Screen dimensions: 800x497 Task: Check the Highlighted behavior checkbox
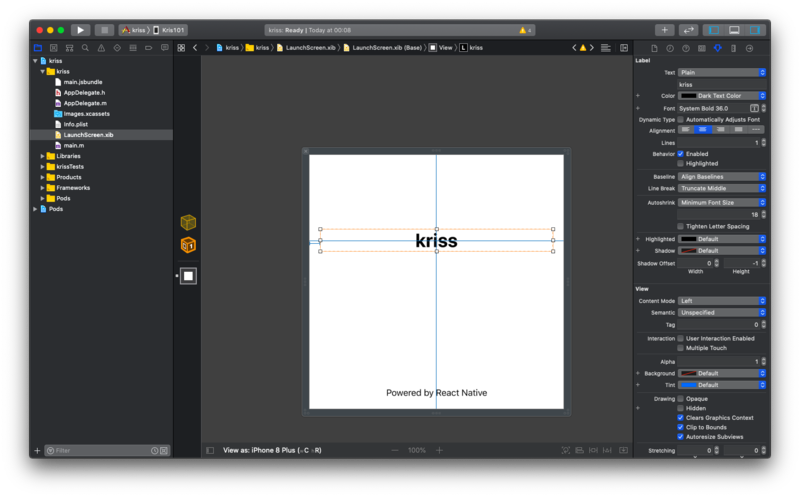point(680,164)
